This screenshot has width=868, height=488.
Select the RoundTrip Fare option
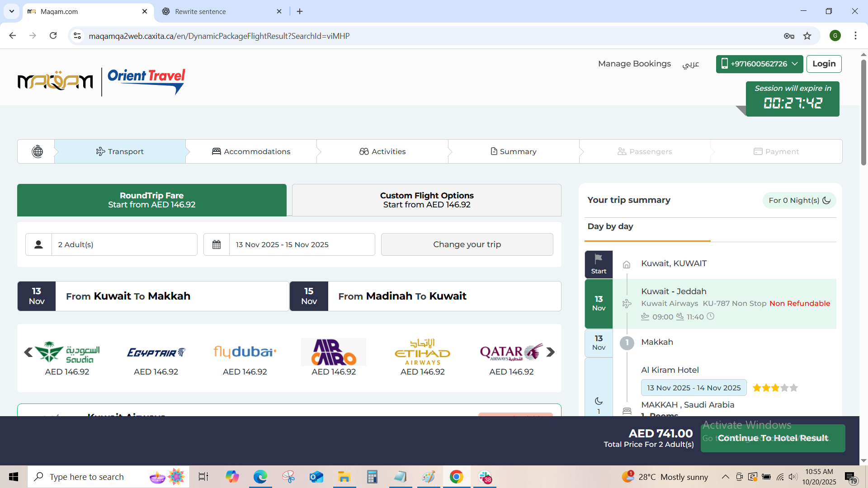click(152, 200)
